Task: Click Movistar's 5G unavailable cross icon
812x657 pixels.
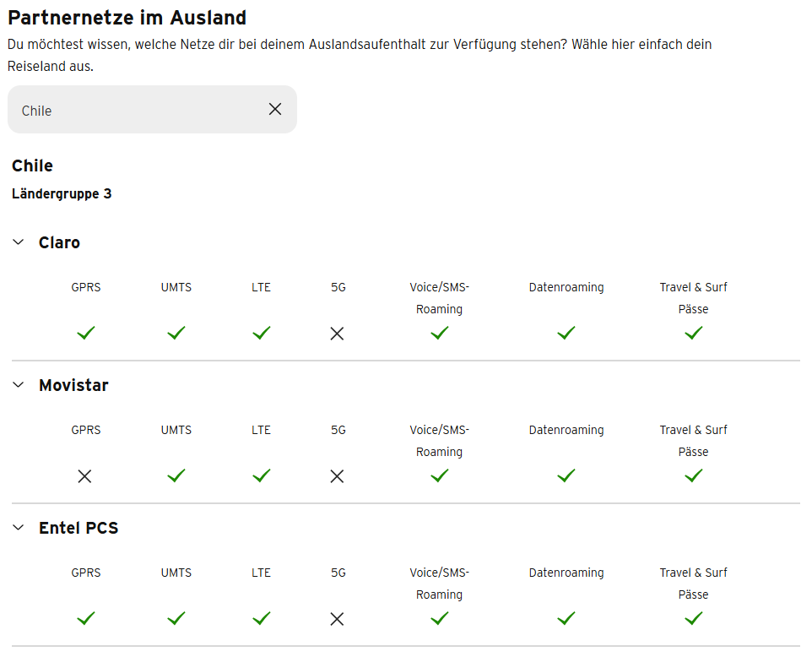Action: 338,476
